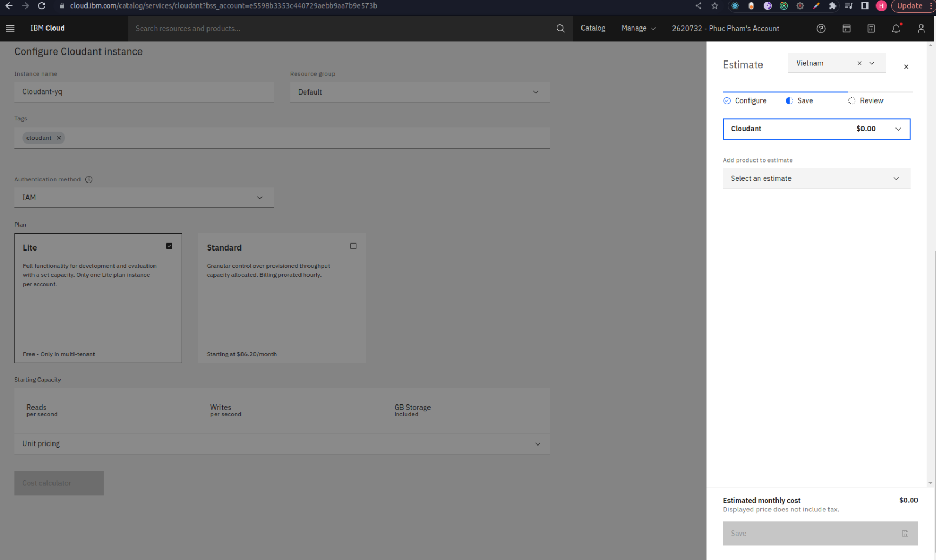
Task: Select the Standard plan checkbox
Action: (353, 246)
